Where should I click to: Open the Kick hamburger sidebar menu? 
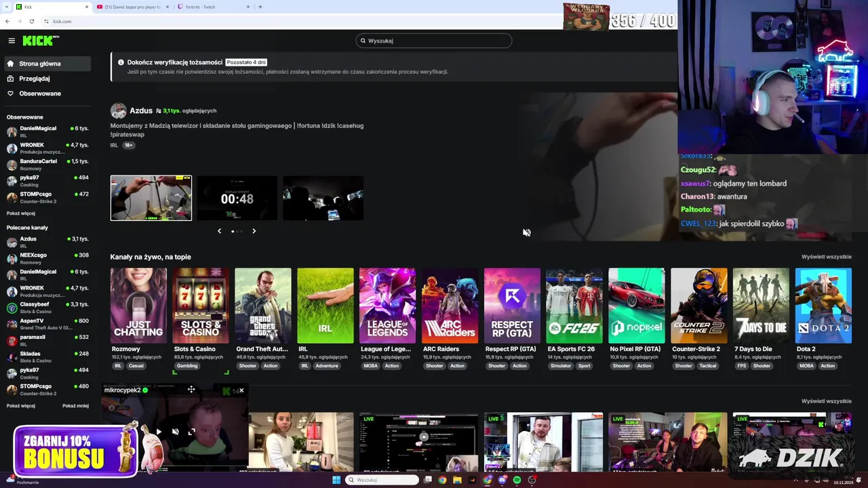coord(12,41)
